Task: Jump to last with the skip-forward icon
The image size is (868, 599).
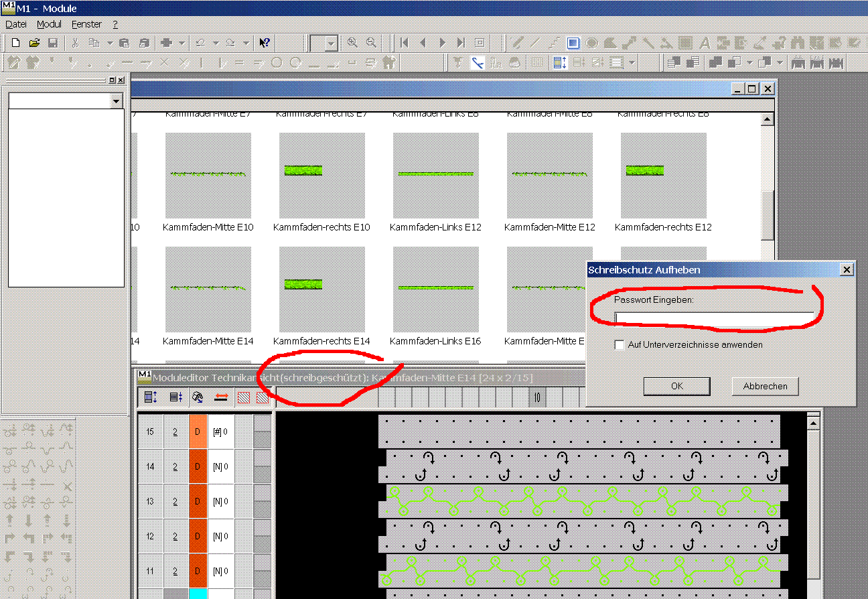Action: [461, 43]
